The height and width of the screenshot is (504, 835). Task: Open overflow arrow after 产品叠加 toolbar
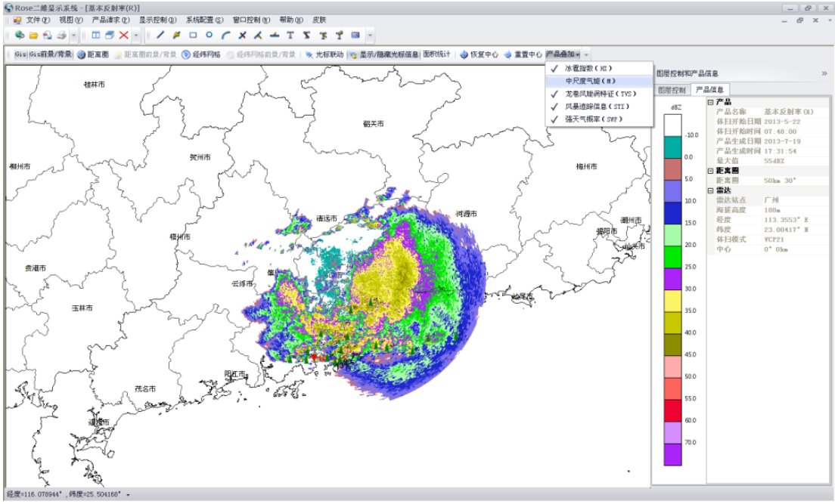[x=586, y=55]
